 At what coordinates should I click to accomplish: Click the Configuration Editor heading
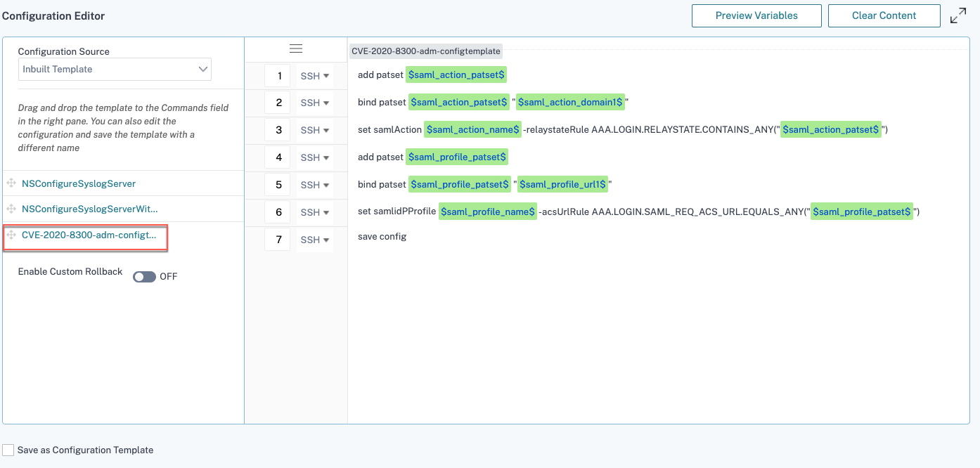(x=53, y=15)
